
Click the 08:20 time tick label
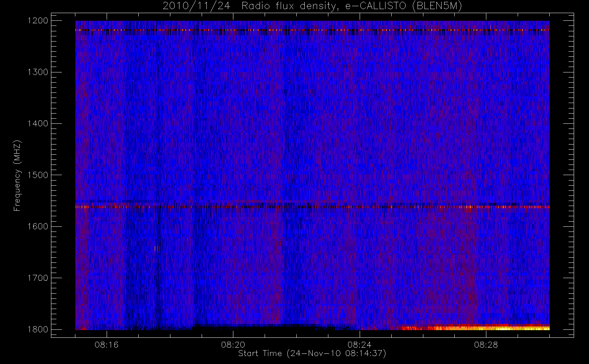pos(233,345)
